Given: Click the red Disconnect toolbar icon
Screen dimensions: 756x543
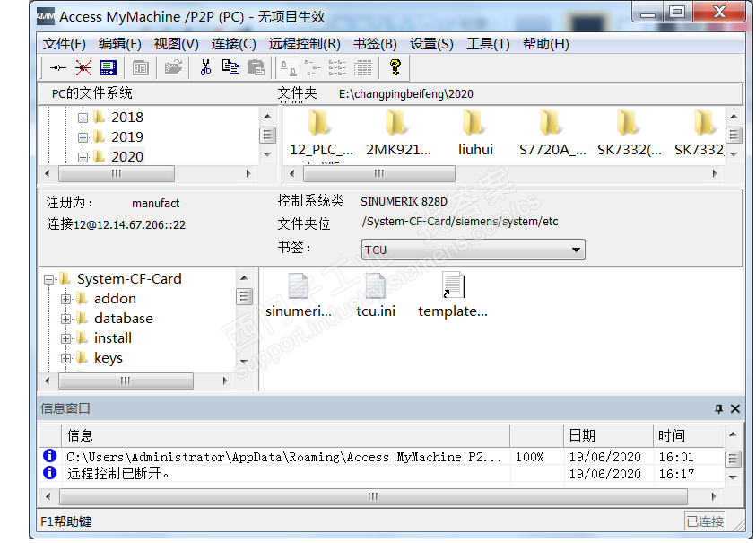Looking at the screenshot, I should pyautogui.click(x=83, y=68).
